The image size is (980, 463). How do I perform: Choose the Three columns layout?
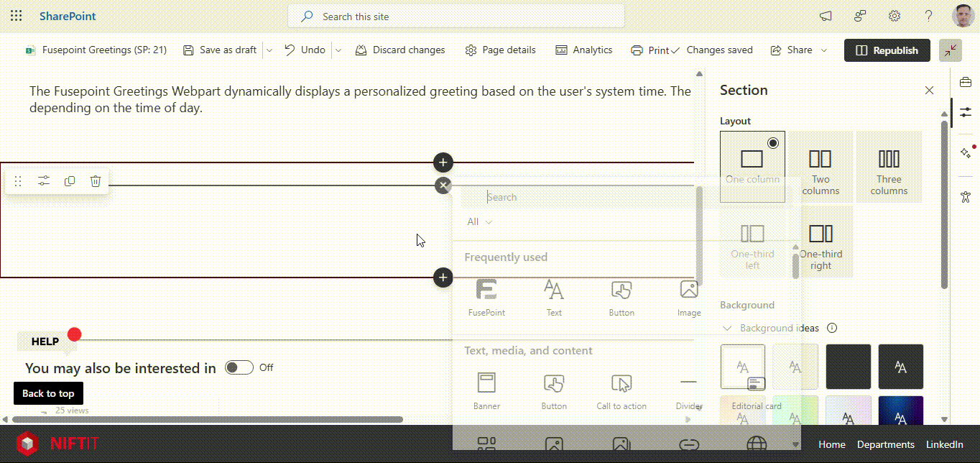point(889,166)
